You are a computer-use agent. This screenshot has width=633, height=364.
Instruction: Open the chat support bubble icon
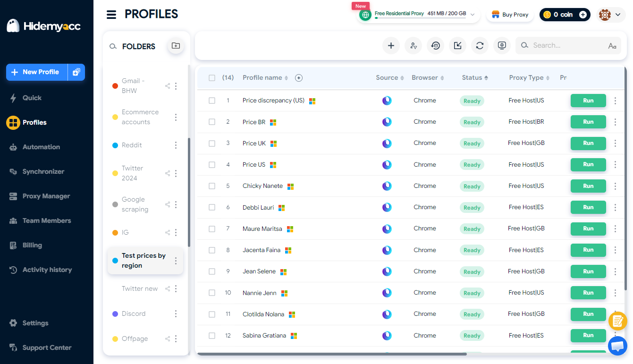click(x=617, y=346)
